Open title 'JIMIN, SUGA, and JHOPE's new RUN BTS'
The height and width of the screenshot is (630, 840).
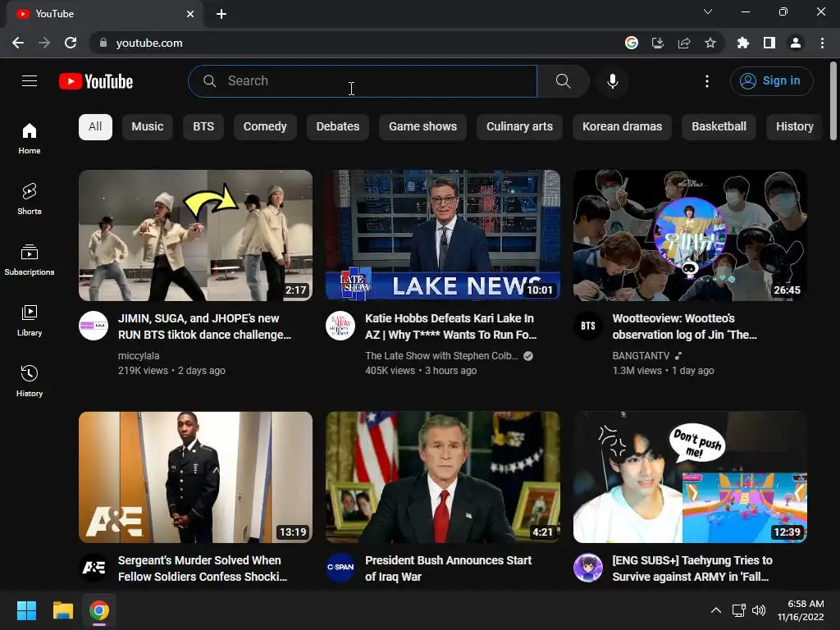point(204,326)
